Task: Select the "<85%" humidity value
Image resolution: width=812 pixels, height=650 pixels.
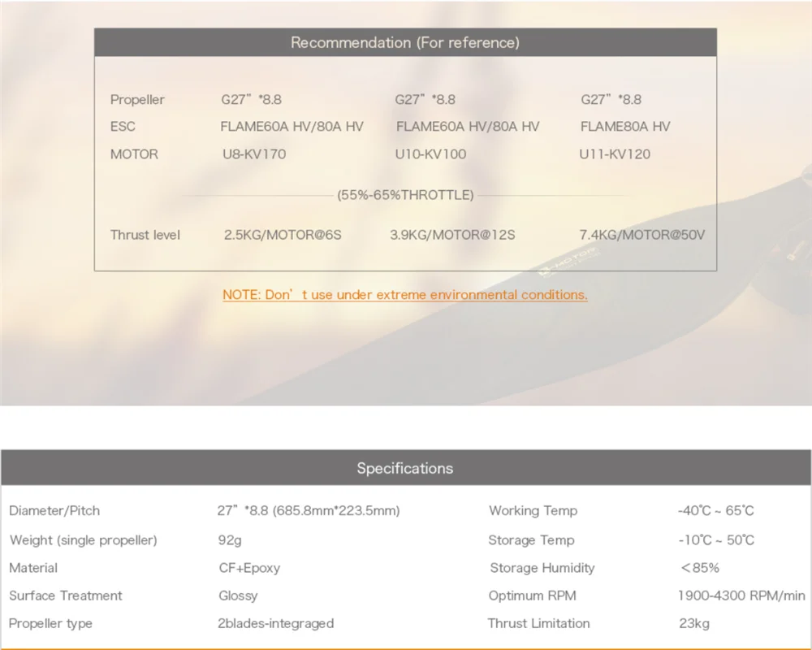Action: [x=700, y=568]
